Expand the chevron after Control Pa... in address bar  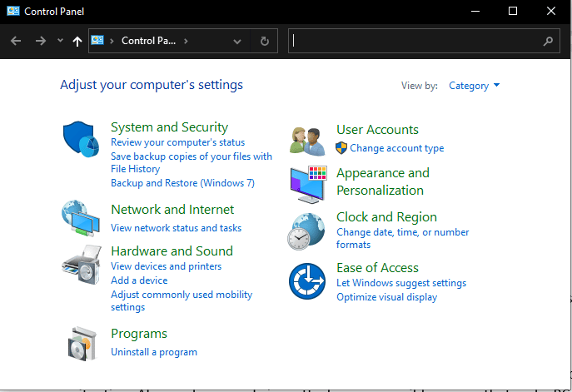(186, 41)
